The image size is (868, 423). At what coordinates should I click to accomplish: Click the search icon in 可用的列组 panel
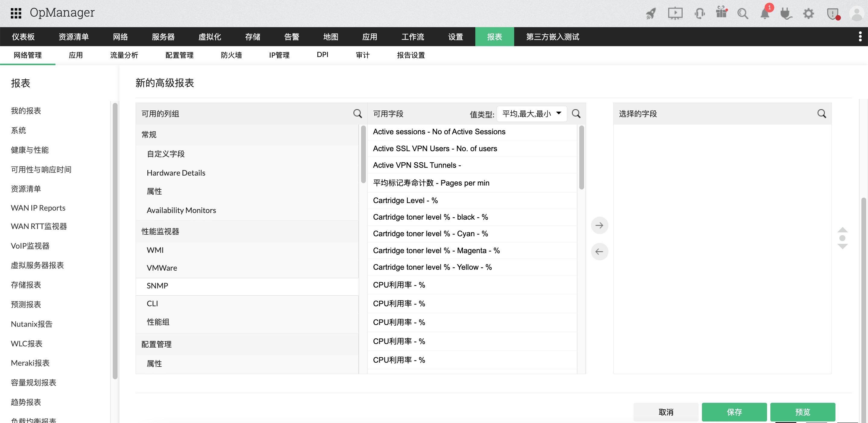(357, 114)
